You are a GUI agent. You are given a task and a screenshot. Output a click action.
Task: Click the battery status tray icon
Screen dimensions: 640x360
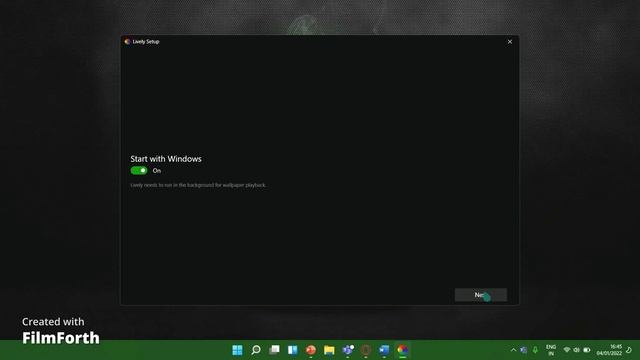pos(587,350)
